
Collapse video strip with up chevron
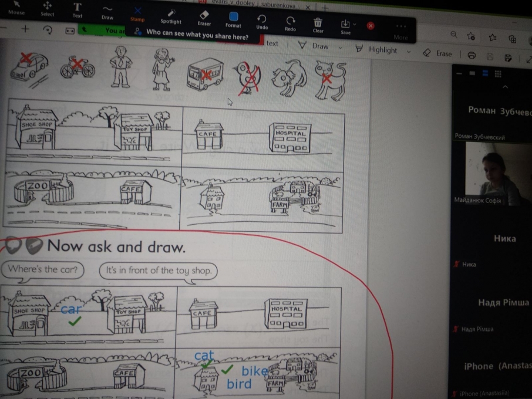coord(505,87)
